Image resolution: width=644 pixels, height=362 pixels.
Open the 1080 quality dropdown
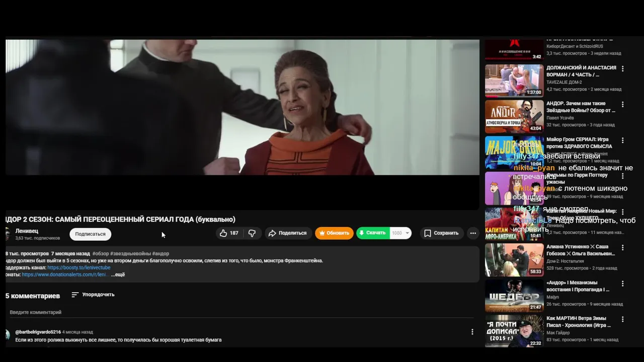(400, 233)
